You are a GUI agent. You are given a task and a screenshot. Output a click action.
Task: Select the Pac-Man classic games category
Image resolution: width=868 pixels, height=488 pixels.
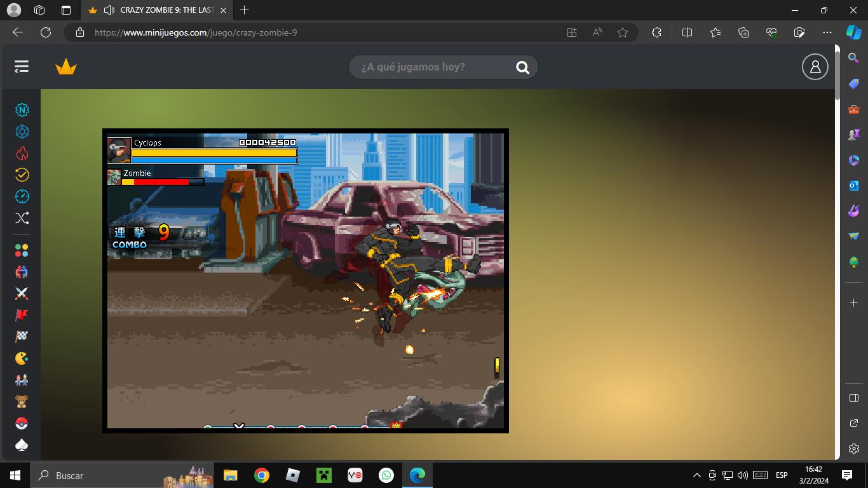tap(22, 358)
